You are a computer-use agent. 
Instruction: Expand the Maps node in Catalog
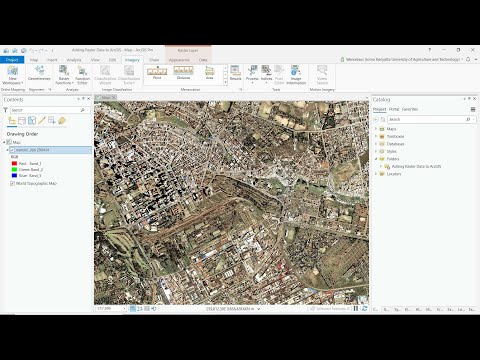(x=376, y=129)
